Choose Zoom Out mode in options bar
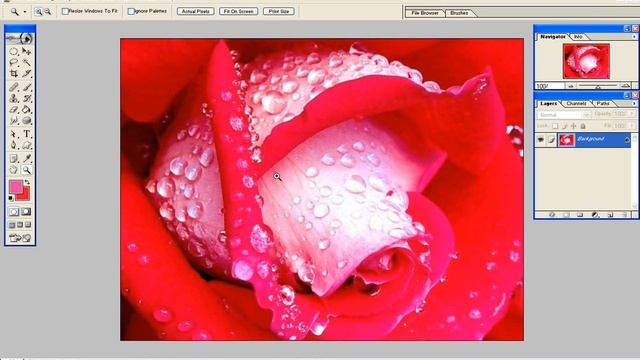The height and width of the screenshot is (360, 640). (x=48, y=12)
